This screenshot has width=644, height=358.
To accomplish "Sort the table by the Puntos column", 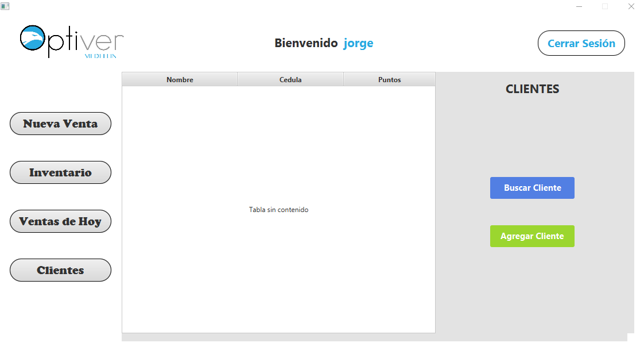I will click(389, 79).
